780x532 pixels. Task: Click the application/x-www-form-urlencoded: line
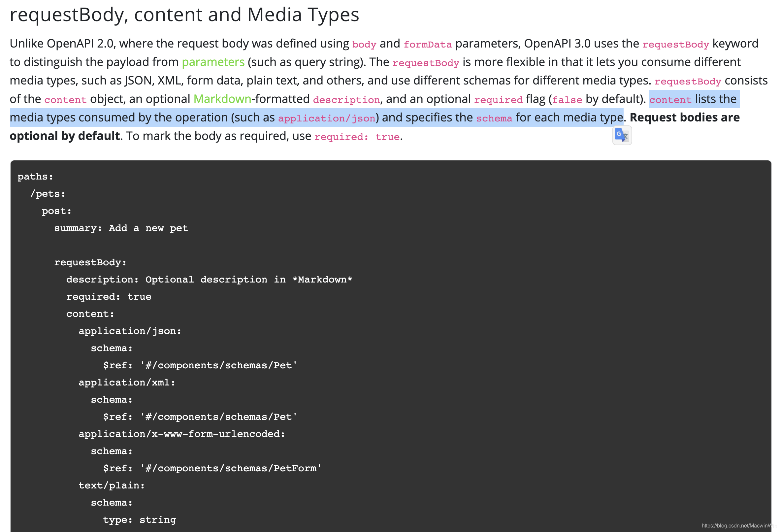181,434
